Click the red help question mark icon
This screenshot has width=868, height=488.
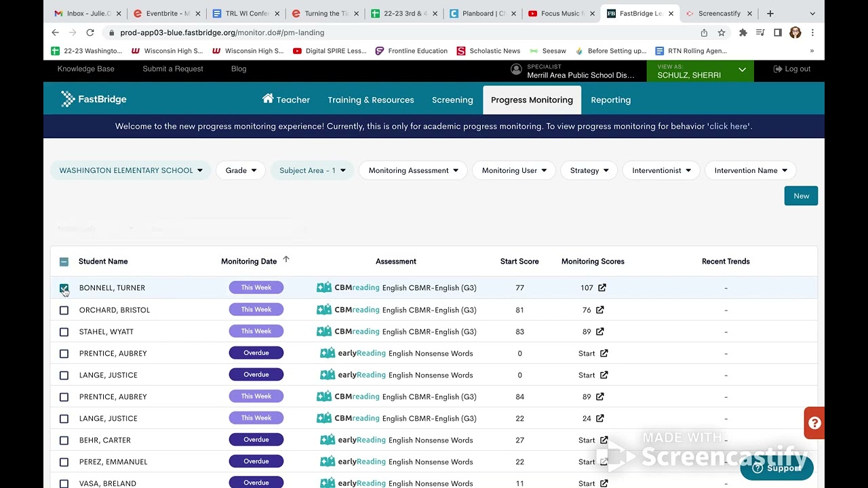814,423
